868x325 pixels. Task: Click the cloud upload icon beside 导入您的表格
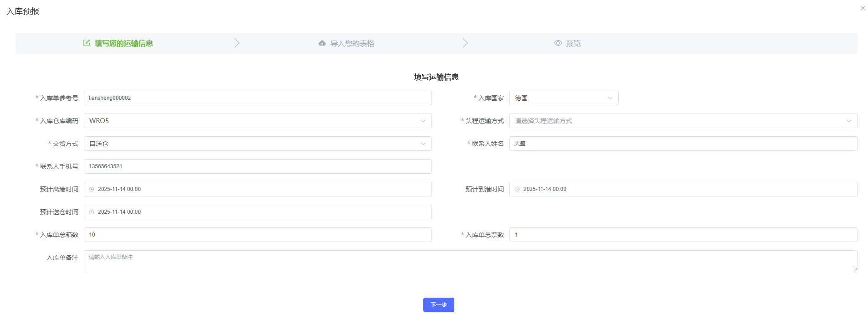[x=322, y=43]
